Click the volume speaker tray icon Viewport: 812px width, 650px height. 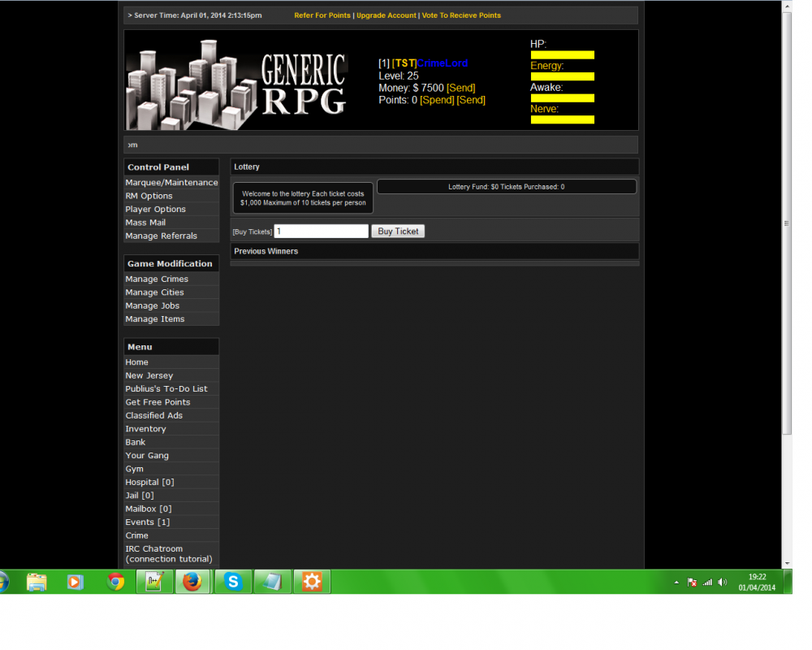723,582
